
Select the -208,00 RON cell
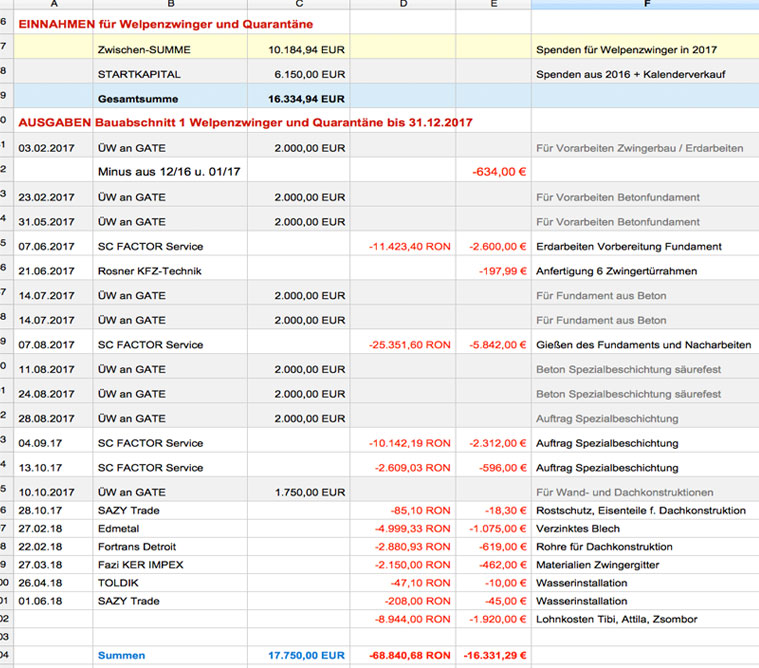pos(403,601)
